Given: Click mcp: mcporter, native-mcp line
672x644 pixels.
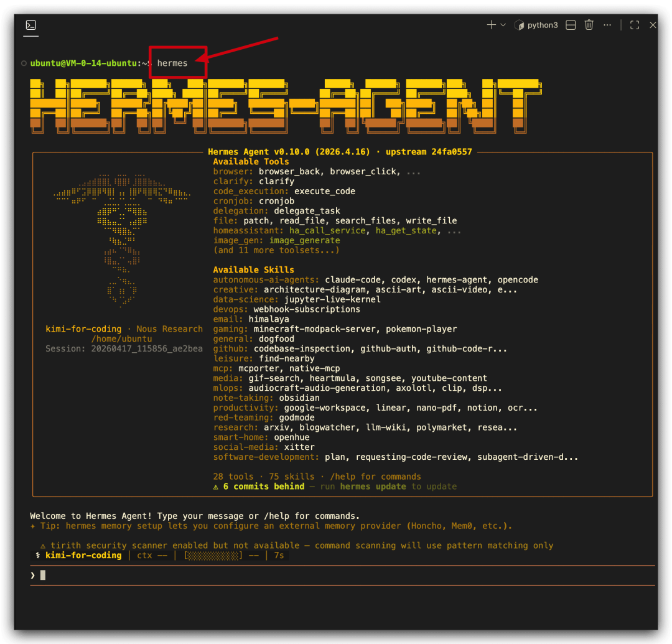Looking at the screenshot, I should point(276,368).
